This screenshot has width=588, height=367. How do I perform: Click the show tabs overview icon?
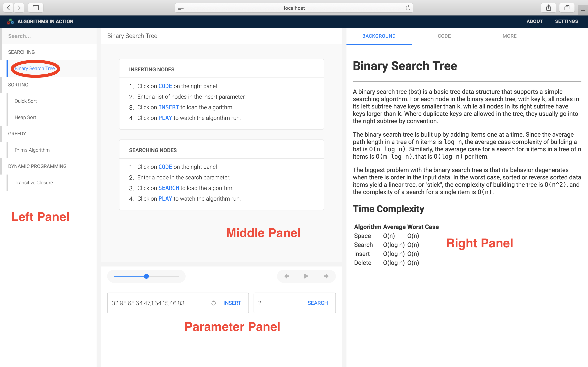[567, 8]
